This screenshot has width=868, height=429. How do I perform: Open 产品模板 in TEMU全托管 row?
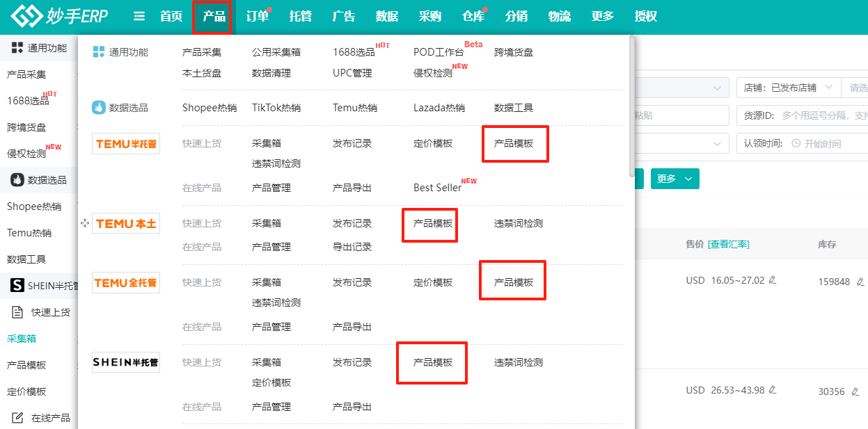pyautogui.click(x=514, y=282)
